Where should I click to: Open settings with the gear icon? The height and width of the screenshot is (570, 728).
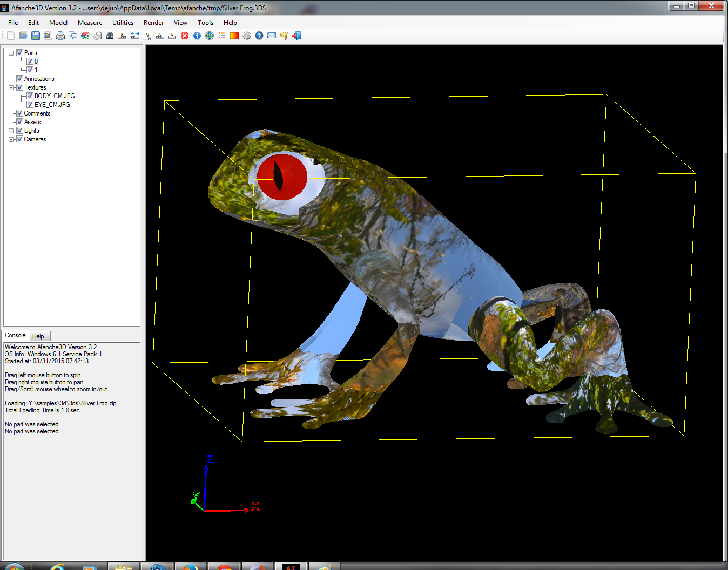click(247, 36)
